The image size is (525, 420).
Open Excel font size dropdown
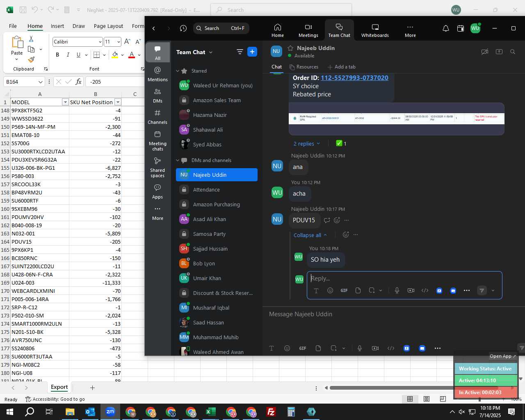(x=119, y=42)
